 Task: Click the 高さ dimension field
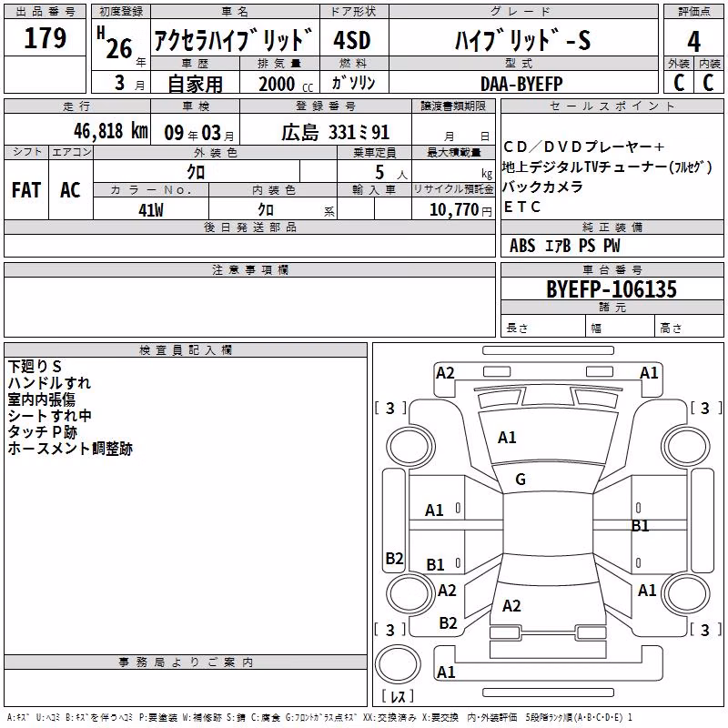[689, 328]
